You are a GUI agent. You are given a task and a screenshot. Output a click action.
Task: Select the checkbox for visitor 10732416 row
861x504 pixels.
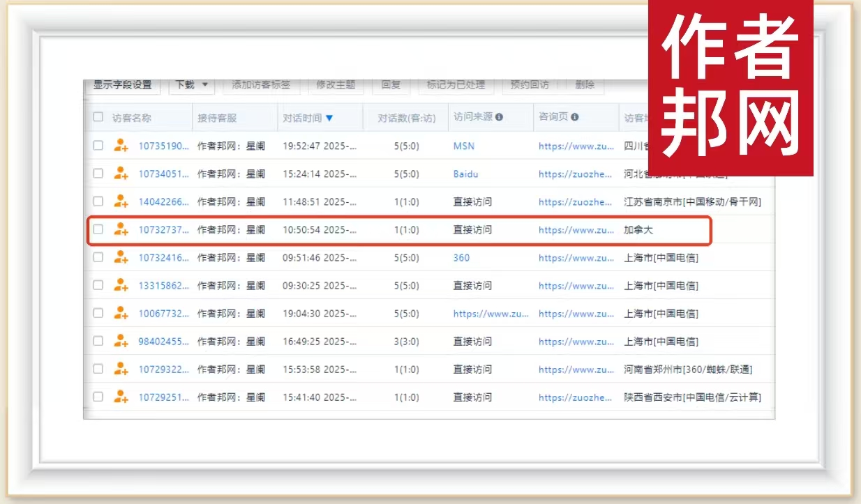click(98, 257)
